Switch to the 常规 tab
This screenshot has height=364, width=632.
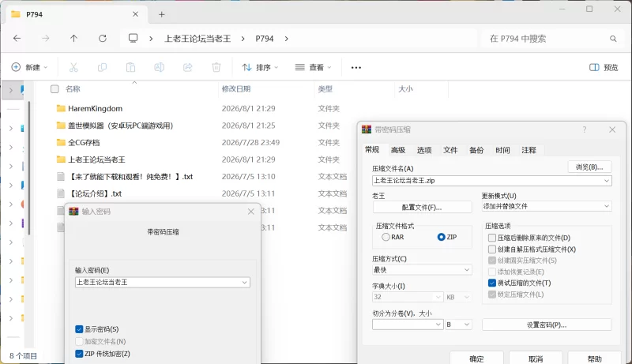tap(372, 150)
